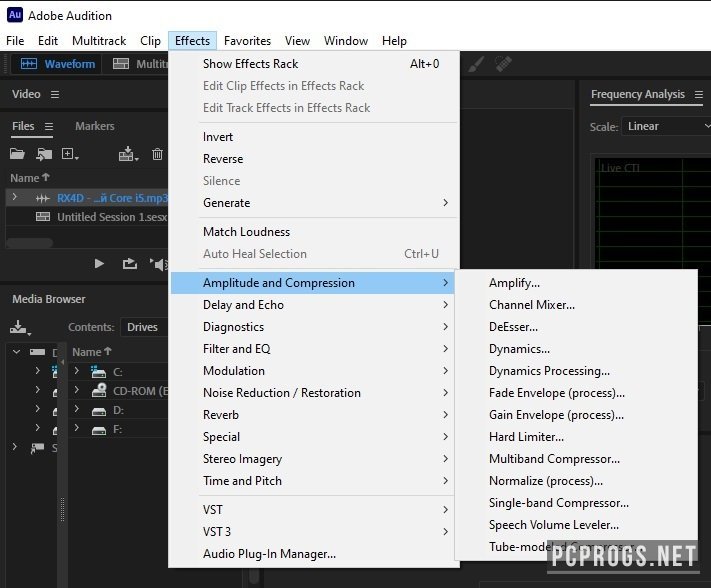Expand the F: drive
Image resolution: width=711 pixels, height=588 pixels.
[77, 428]
